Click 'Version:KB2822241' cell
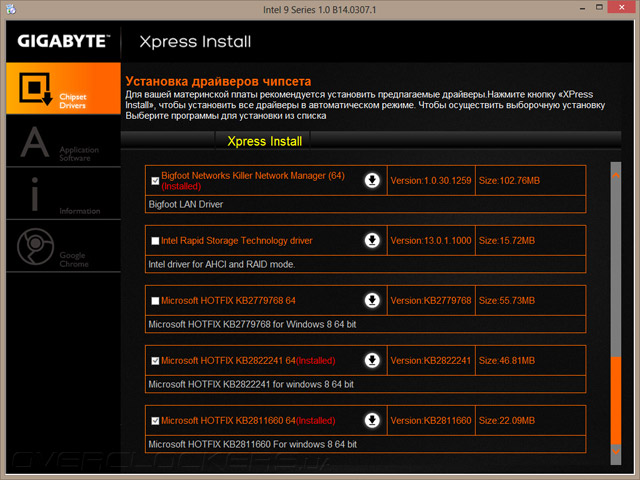The image size is (640, 480). click(431, 360)
